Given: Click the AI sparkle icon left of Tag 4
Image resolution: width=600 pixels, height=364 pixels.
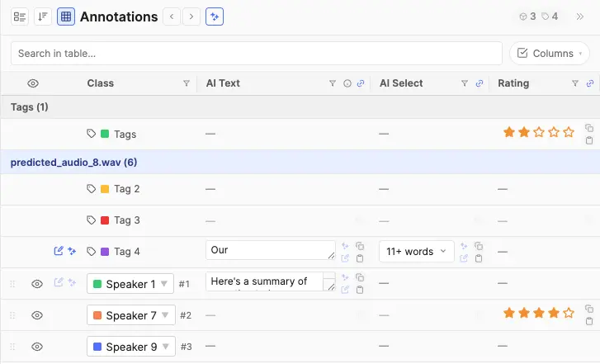Looking at the screenshot, I should [72, 251].
